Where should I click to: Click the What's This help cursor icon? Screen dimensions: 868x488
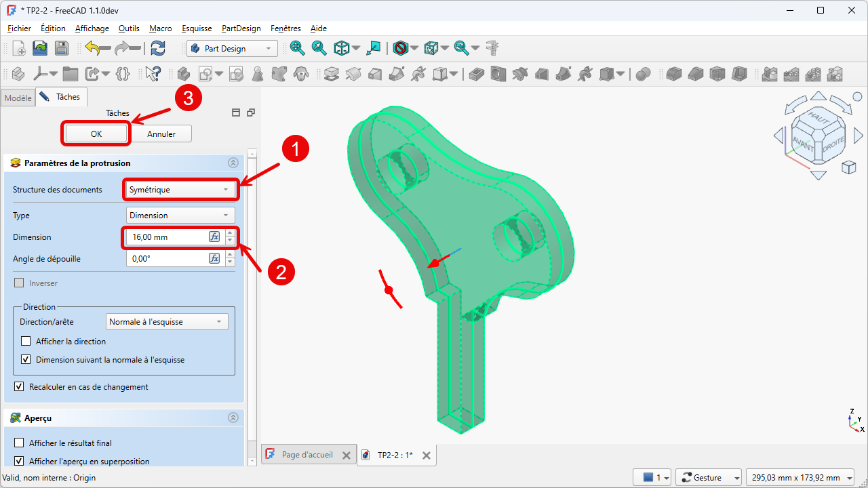click(153, 73)
